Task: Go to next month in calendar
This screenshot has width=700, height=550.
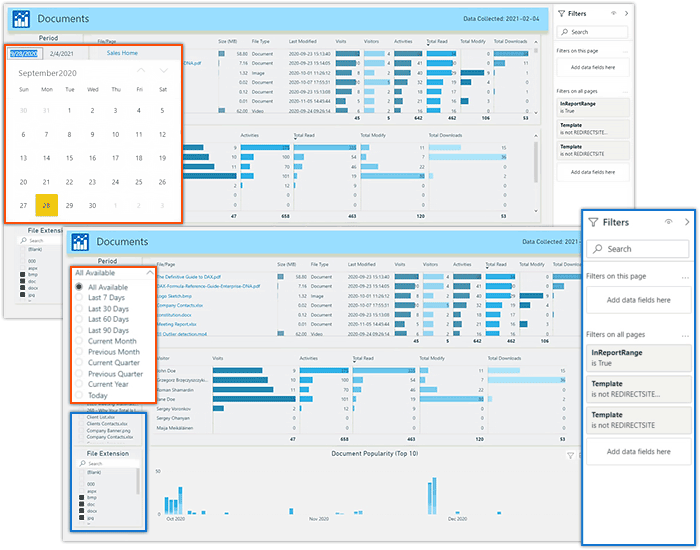Action: coord(164,71)
